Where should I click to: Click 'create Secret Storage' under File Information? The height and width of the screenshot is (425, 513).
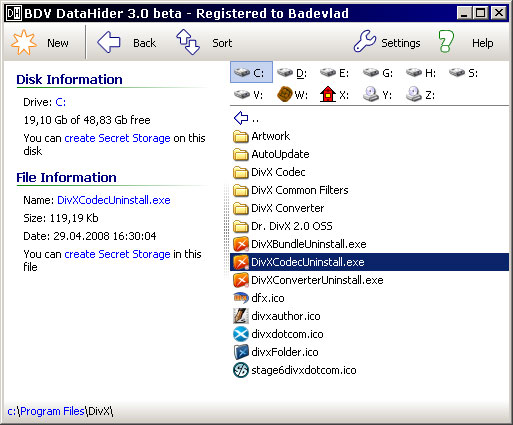(x=117, y=254)
